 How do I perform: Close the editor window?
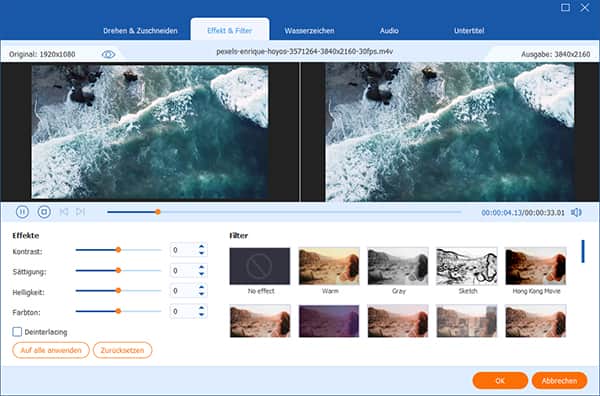point(585,8)
